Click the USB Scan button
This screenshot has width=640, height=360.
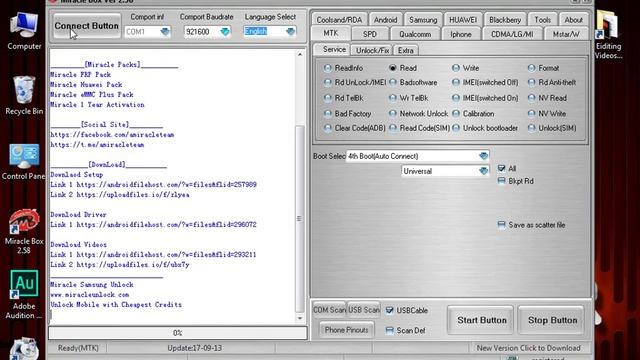(363, 310)
